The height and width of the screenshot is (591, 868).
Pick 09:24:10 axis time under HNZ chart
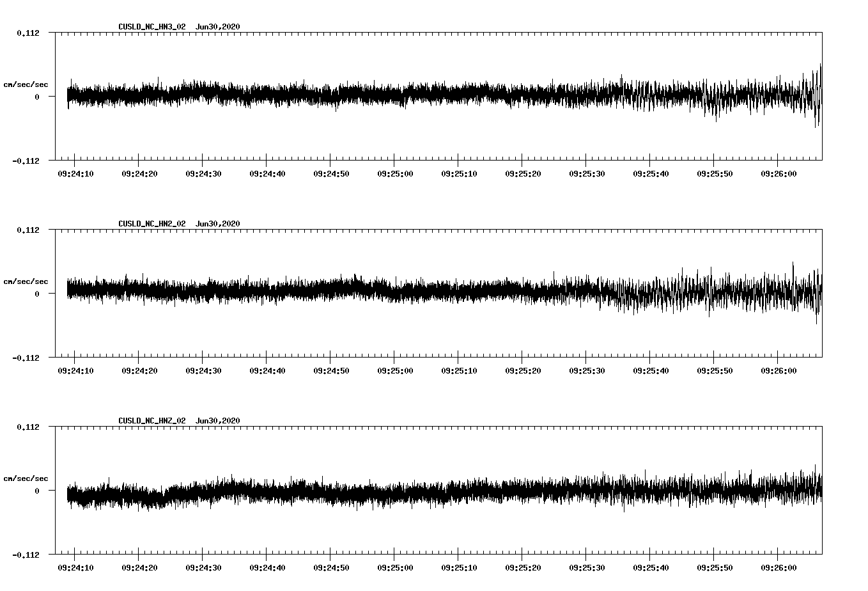(75, 567)
